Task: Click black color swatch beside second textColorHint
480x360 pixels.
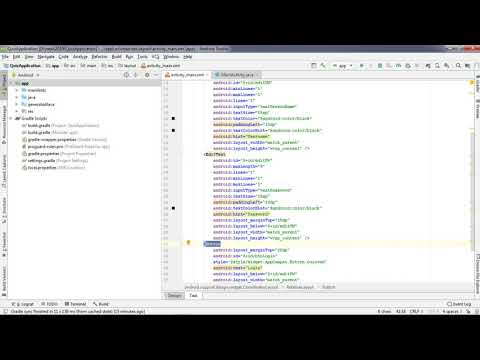Action: pyautogui.click(x=173, y=208)
